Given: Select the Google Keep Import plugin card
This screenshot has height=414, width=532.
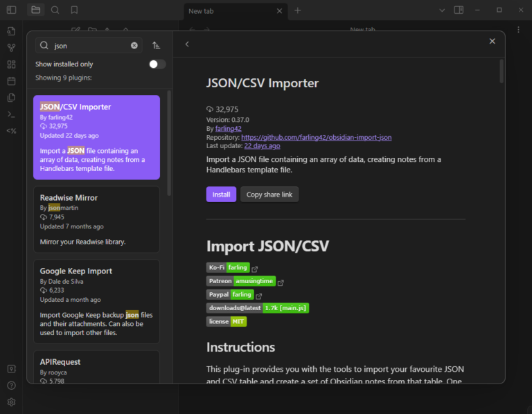Looking at the screenshot, I should 97,301.
